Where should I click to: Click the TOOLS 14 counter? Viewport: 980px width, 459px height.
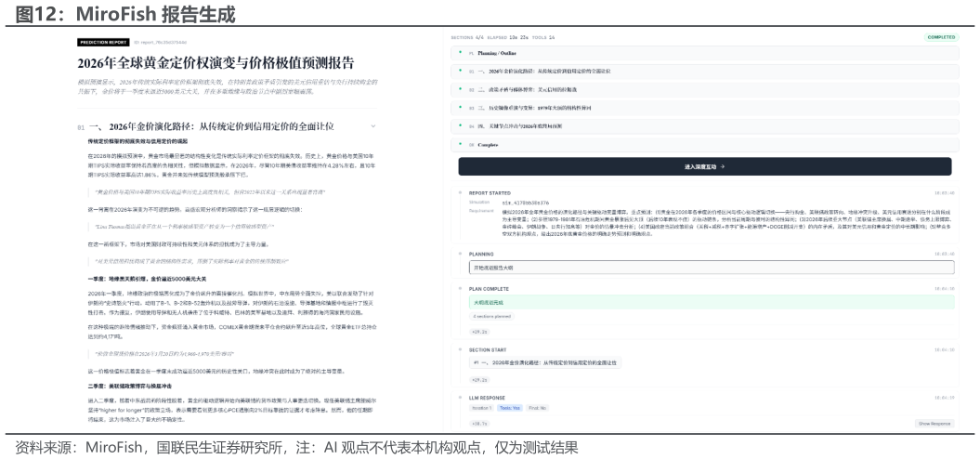[x=543, y=37]
